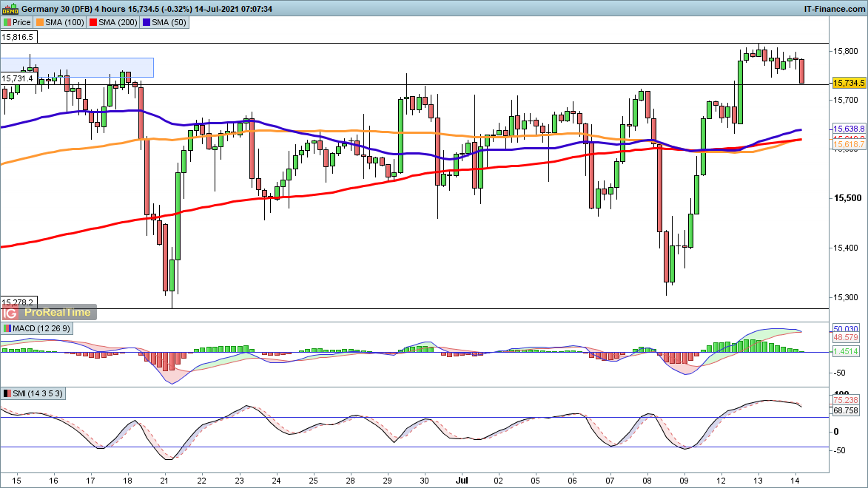The width and height of the screenshot is (868, 488).
Task: Click the 15,618.7 SMA (100) value tag
Action: pos(849,144)
